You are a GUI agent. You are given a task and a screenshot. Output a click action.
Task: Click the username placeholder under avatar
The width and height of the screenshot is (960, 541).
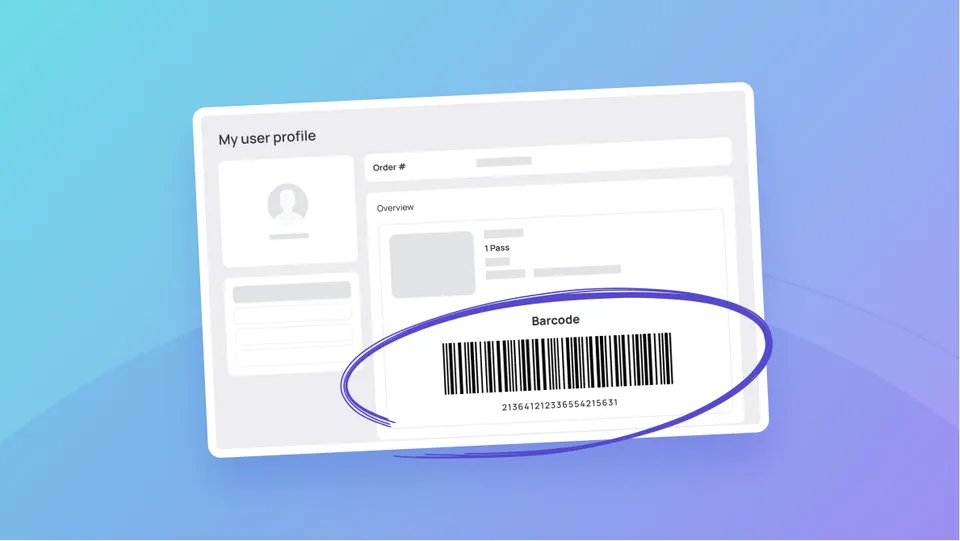pos(289,236)
